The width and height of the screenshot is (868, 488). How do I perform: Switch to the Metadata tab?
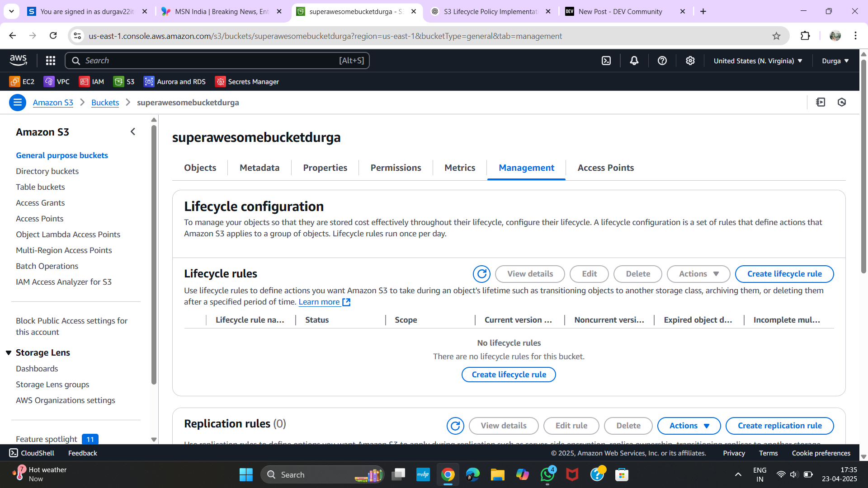(259, 168)
